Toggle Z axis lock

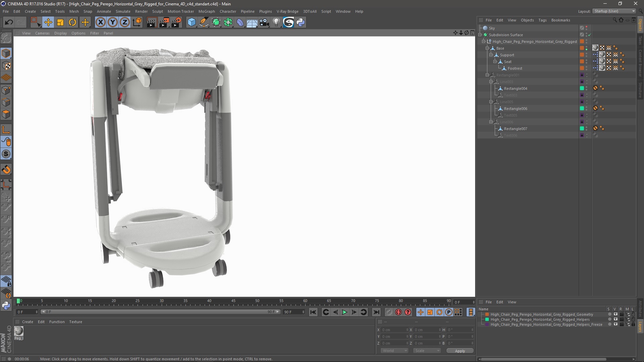pos(125,22)
